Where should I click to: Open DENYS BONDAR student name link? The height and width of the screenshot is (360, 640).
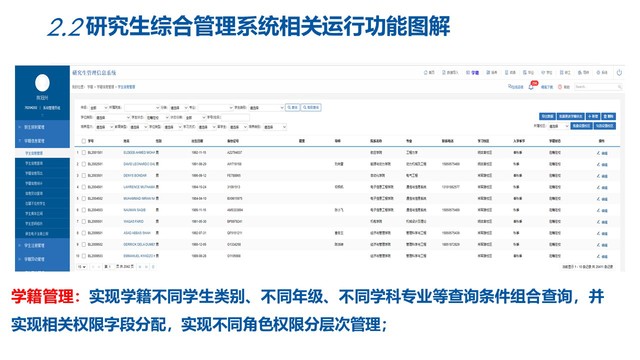point(134,176)
